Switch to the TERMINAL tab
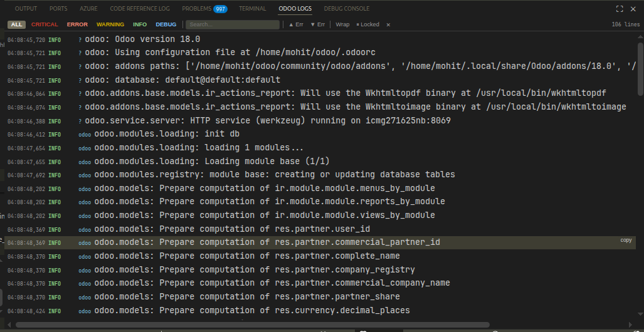Viewport: 644px width, 332px height. pyautogui.click(x=253, y=9)
